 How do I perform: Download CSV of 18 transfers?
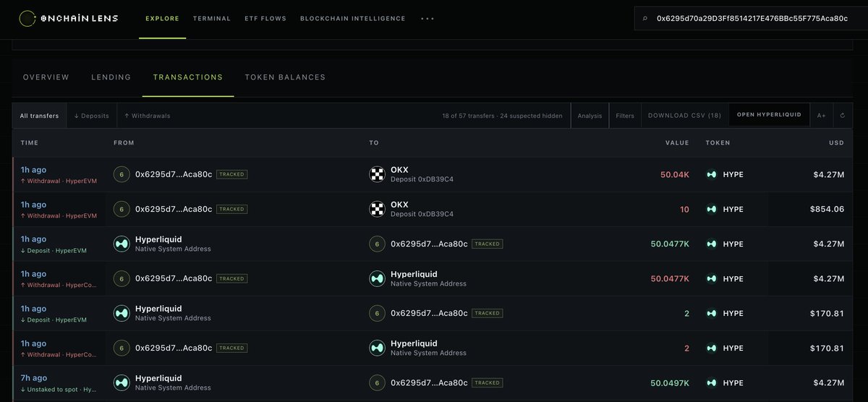684,116
